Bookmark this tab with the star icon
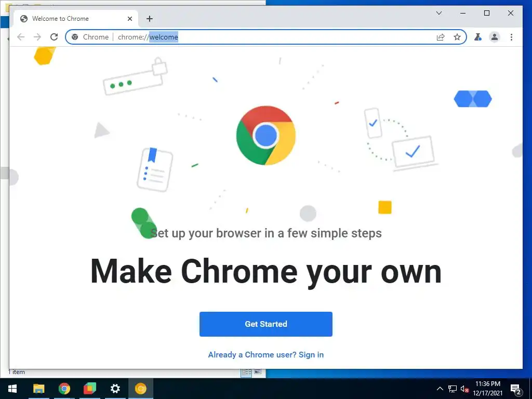The image size is (532, 399). click(457, 37)
